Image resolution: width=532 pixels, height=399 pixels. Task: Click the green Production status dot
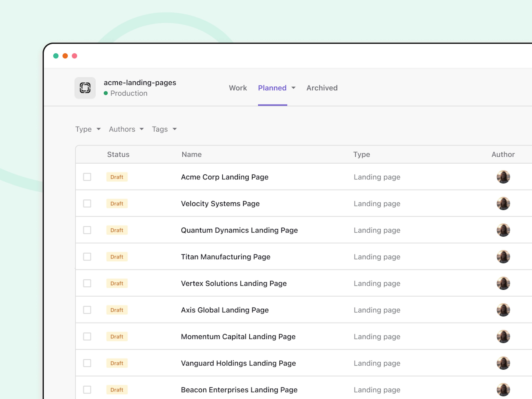[x=106, y=93]
